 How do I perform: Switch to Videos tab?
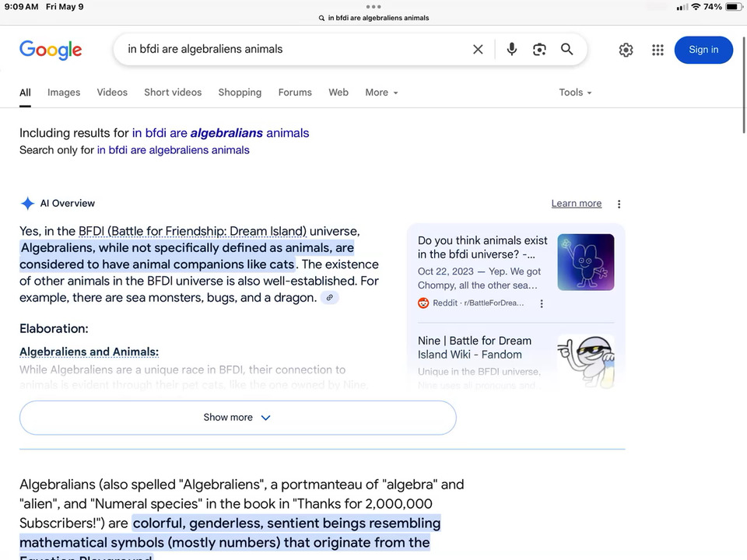(112, 93)
